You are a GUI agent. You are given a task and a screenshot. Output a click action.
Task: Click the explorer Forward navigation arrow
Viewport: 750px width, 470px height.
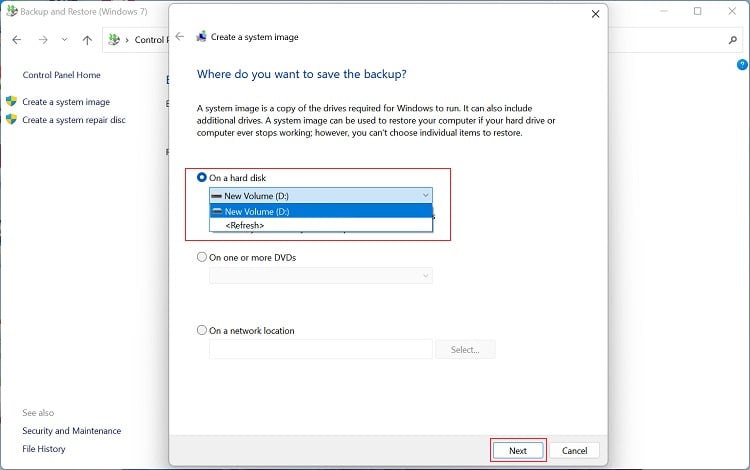(x=42, y=40)
